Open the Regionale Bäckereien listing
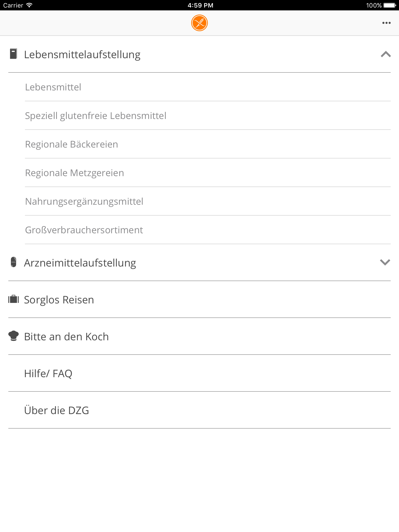The width and height of the screenshot is (399, 532). [x=71, y=144]
